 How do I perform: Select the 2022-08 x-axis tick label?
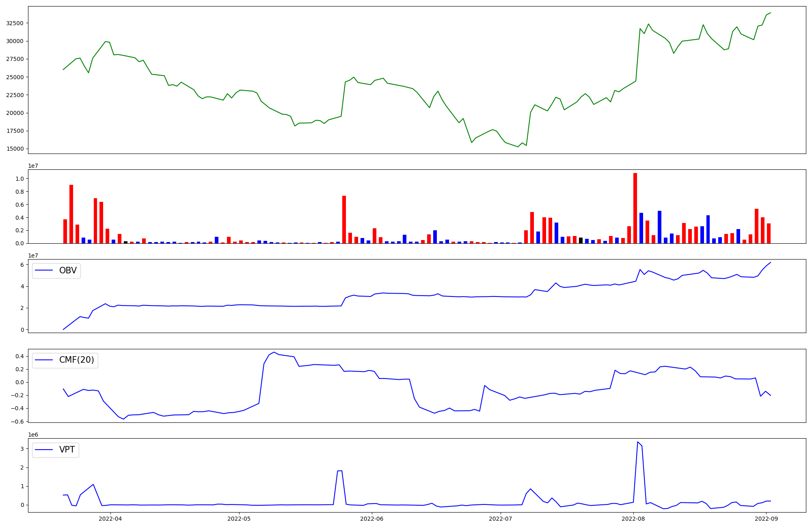[x=633, y=519]
